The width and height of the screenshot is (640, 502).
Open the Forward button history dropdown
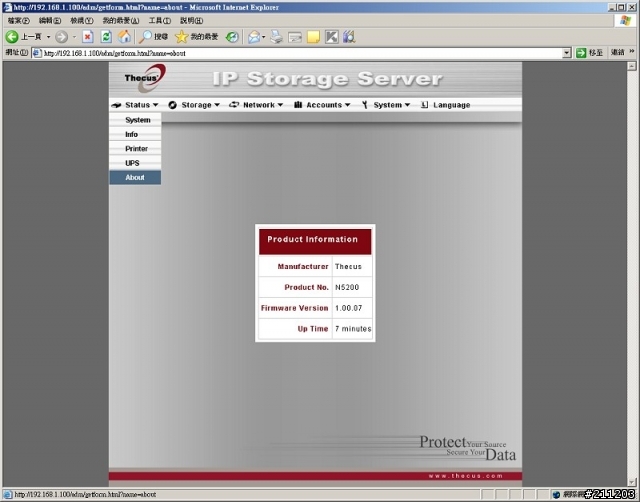click(x=74, y=37)
